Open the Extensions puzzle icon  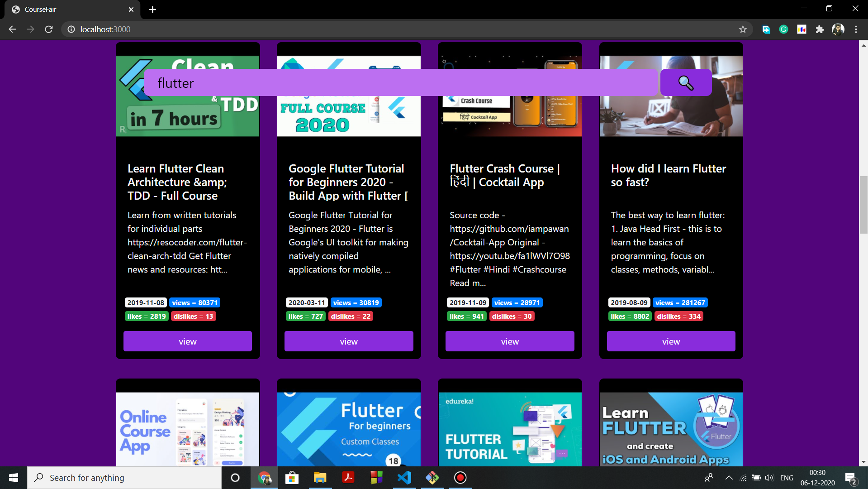pos(820,29)
